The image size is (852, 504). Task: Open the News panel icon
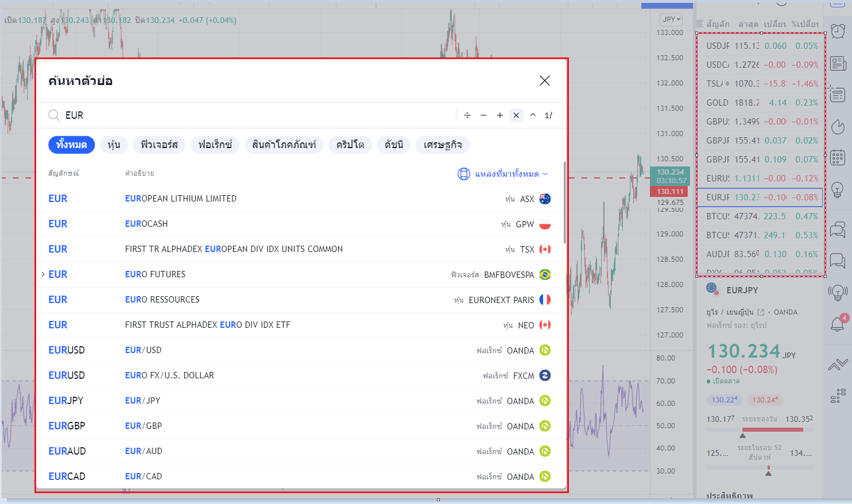tap(838, 63)
